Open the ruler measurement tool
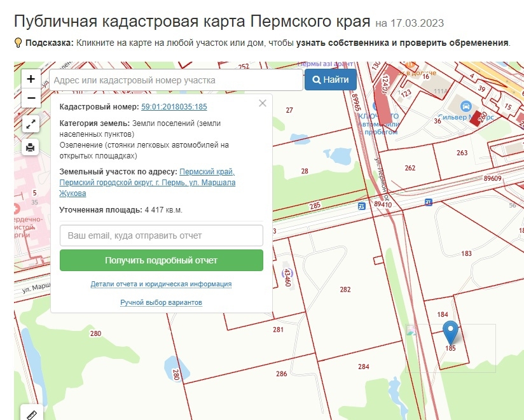 click(x=32, y=413)
